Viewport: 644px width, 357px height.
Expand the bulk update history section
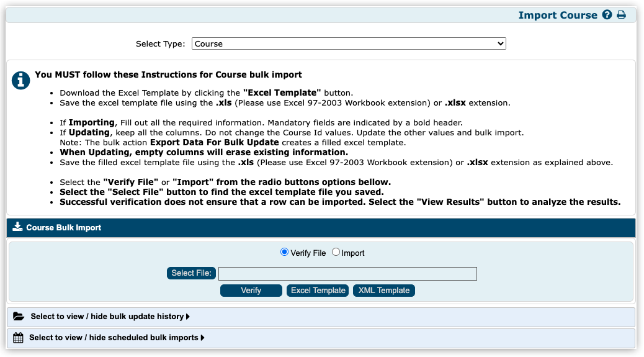pos(107,317)
